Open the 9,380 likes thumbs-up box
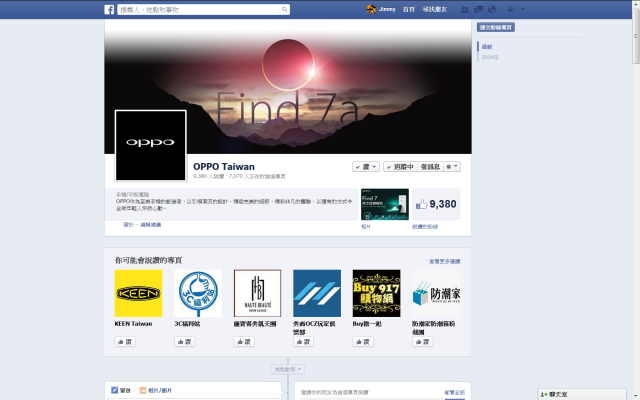This screenshot has height=400, width=640. pos(436,204)
